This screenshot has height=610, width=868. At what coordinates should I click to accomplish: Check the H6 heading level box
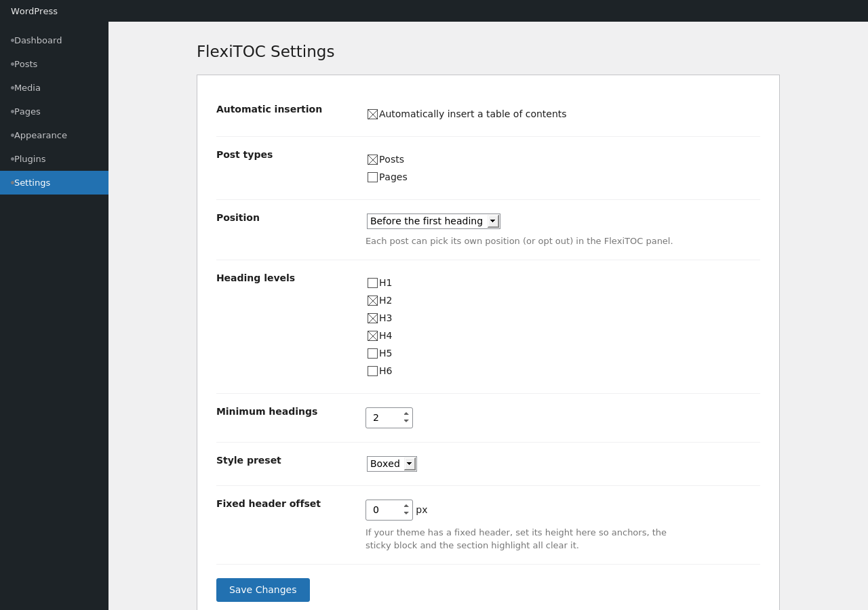click(372, 371)
